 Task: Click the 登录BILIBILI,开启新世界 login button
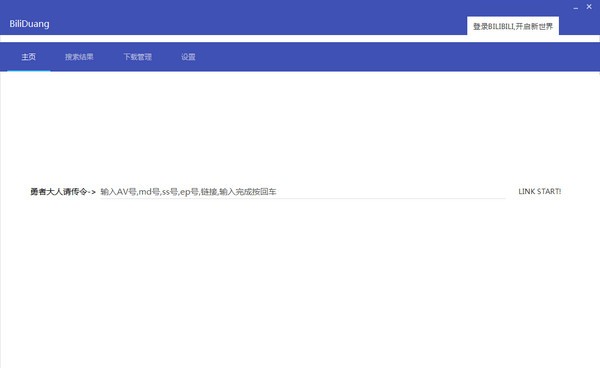pos(513,26)
